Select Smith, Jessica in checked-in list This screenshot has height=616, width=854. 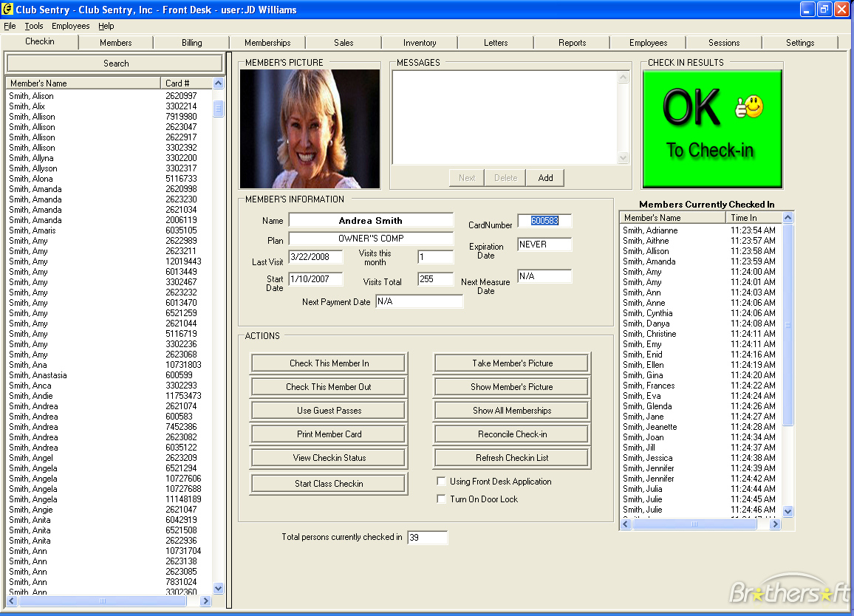700,458
